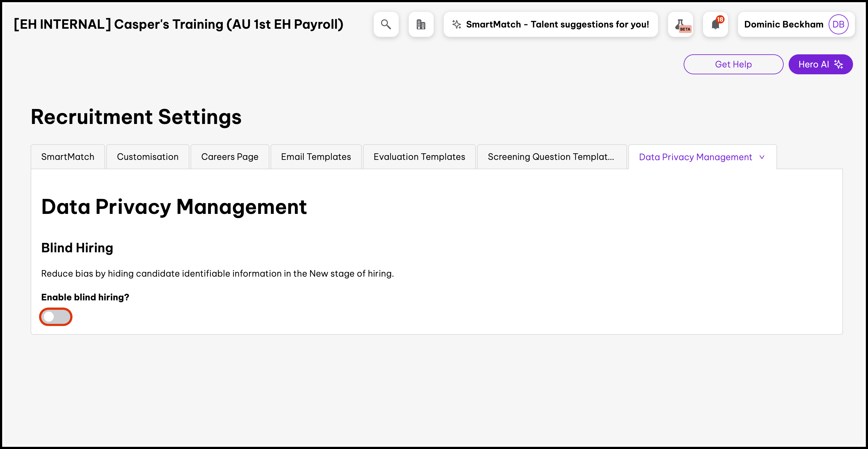Toggle Enable blind hiring switch
The image size is (868, 449).
click(56, 317)
